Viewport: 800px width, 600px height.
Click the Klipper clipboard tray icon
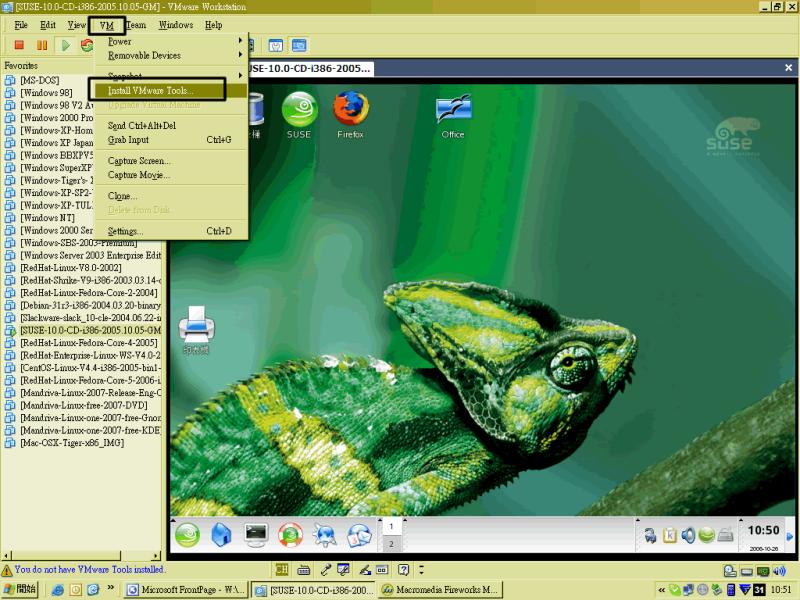click(669, 535)
